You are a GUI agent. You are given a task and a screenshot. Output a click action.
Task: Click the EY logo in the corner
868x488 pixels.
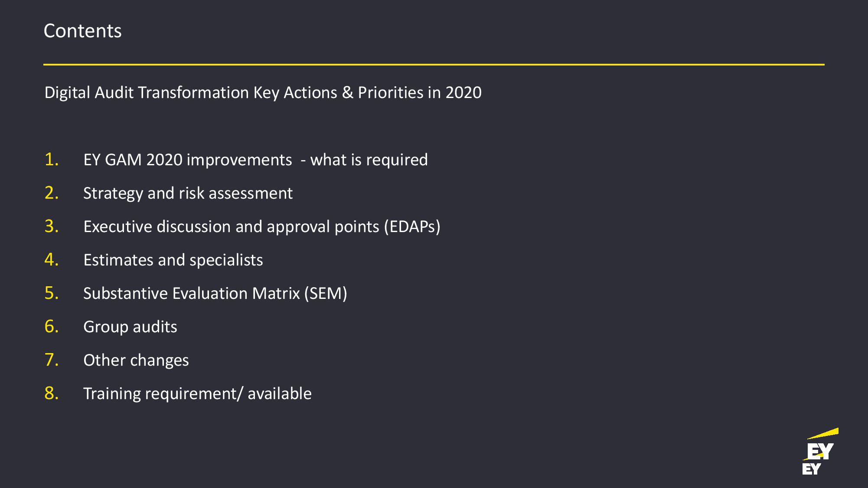click(x=820, y=451)
